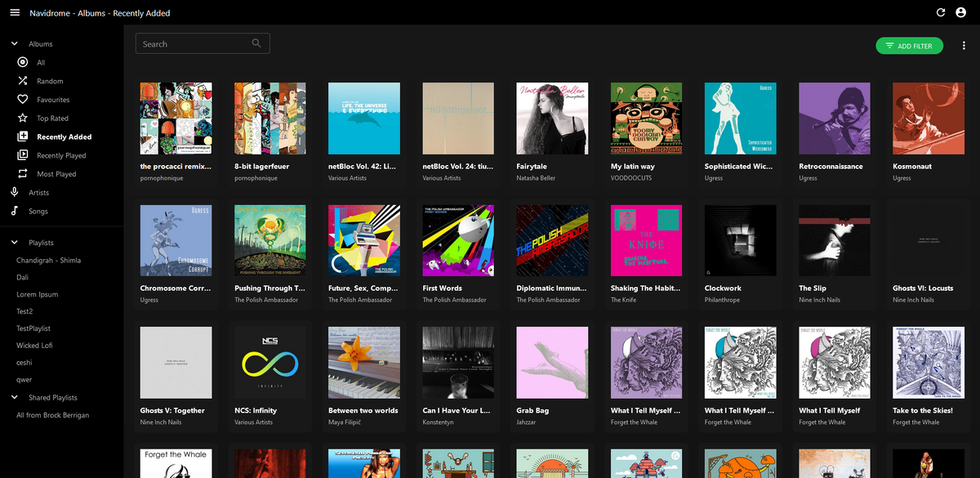This screenshot has height=478, width=980.
Task: Select the Favourites menu item
Action: click(62, 100)
